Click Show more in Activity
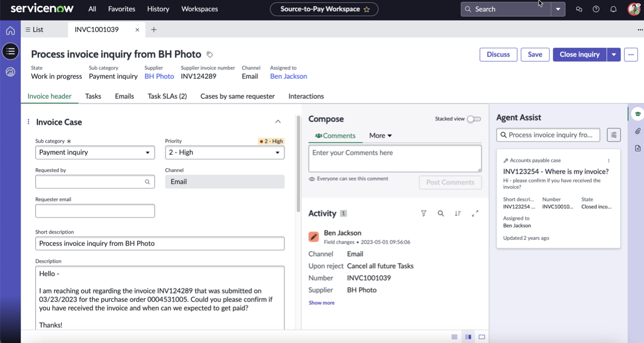This screenshot has height=343, width=644. pos(321,303)
